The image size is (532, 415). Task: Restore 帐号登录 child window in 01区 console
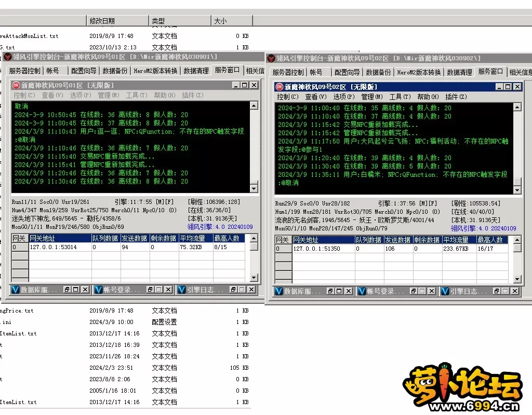[150, 290]
